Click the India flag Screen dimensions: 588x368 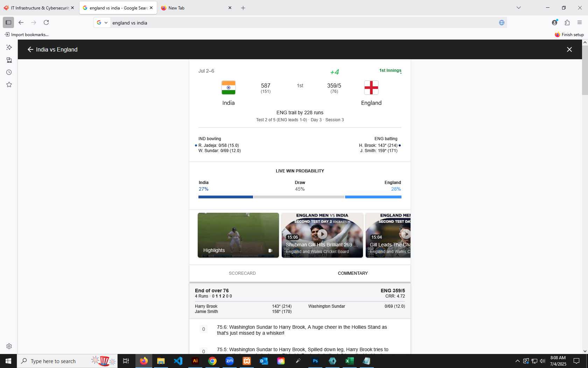tap(229, 88)
